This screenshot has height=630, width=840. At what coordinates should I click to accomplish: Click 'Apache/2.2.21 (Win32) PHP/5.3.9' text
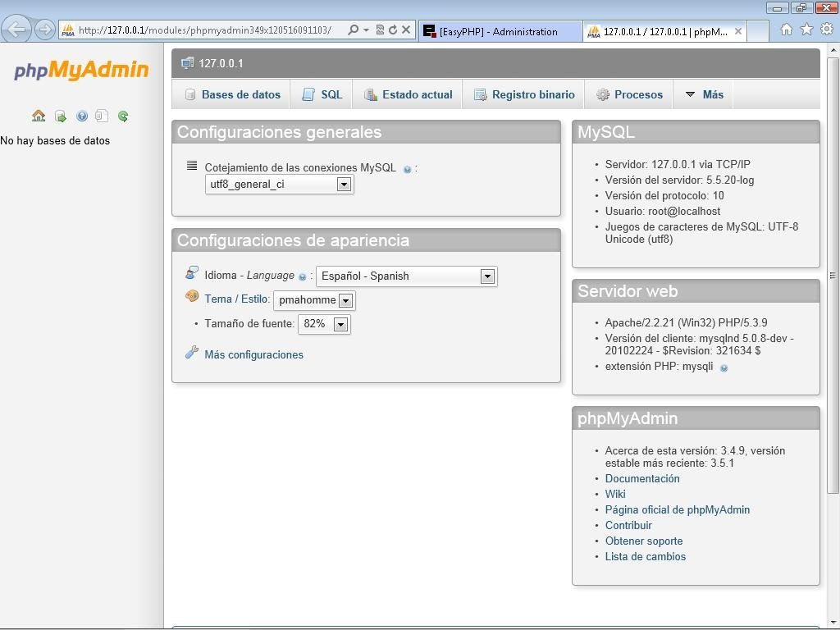pyautogui.click(x=687, y=322)
